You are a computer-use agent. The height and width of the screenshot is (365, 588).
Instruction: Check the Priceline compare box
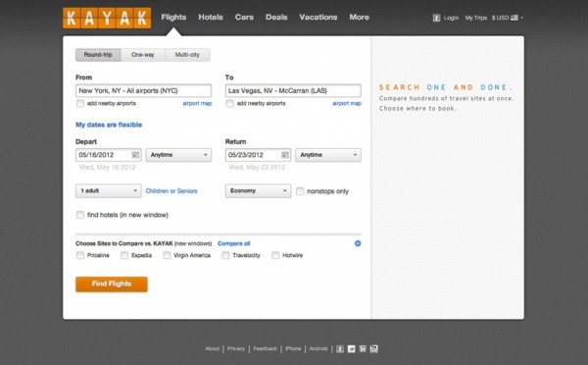[80, 255]
